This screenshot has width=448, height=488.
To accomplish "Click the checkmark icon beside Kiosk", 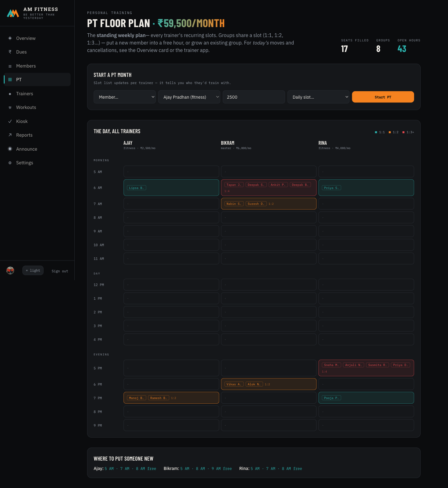I will (10, 121).
